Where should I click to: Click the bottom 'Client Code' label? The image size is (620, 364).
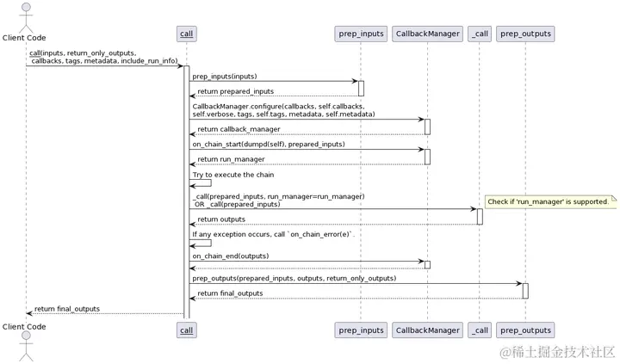pos(24,327)
